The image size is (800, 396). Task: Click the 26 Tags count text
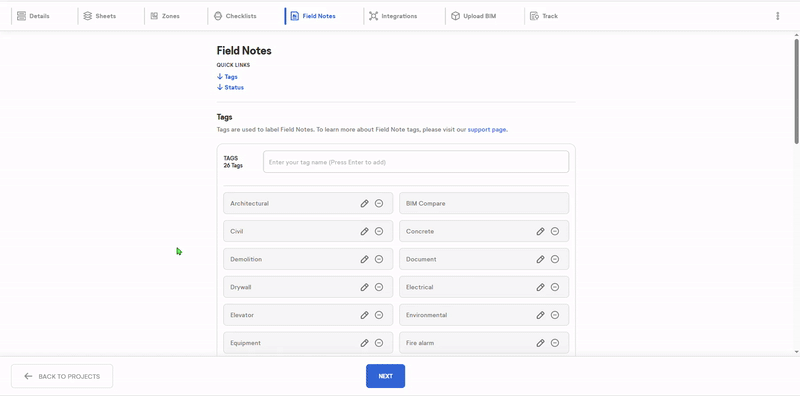pyautogui.click(x=233, y=165)
